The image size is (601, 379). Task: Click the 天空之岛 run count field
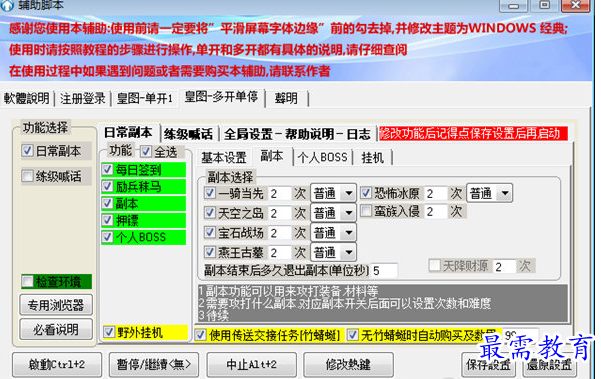coord(279,213)
